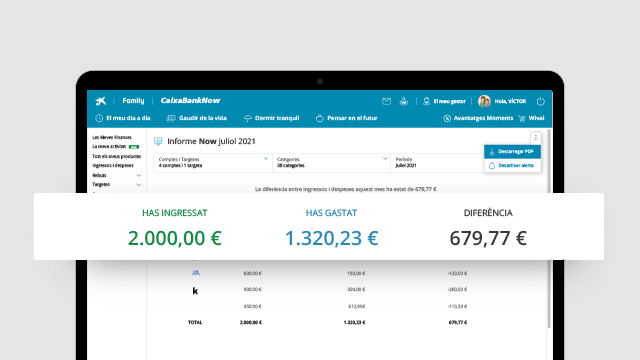Click the 2.000,00 € income amount

(175, 238)
